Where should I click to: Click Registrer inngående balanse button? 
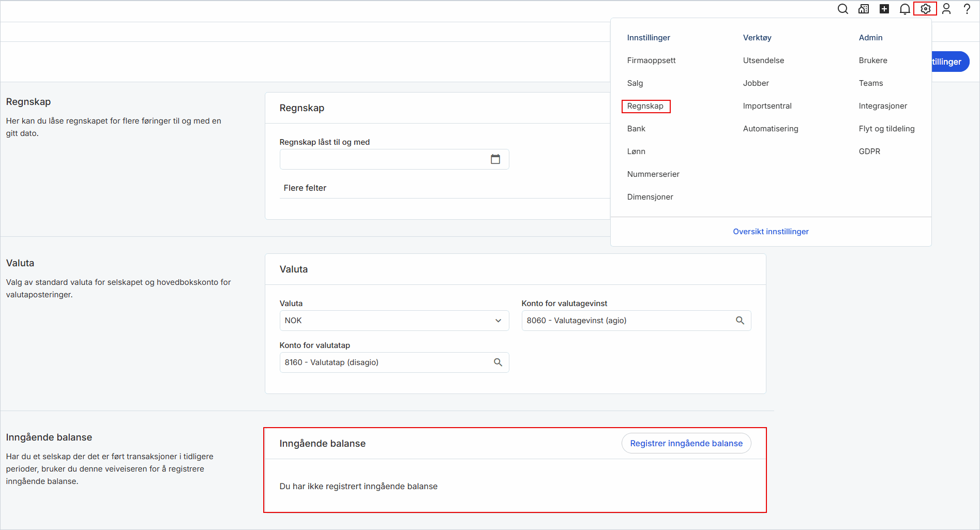(686, 443)
